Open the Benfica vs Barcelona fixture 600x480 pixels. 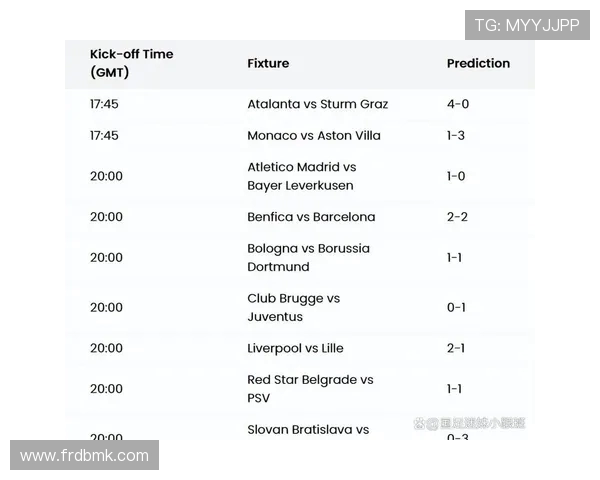(311, 217)
